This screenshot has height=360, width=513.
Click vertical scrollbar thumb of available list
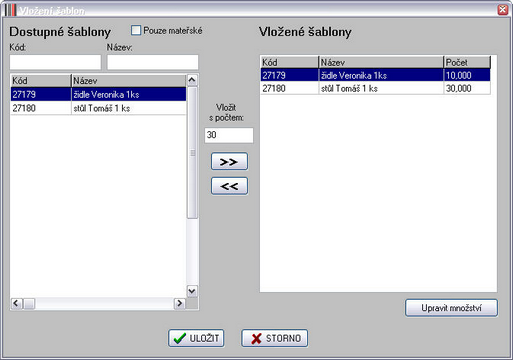pyautogui.click(x=192, y=153)
